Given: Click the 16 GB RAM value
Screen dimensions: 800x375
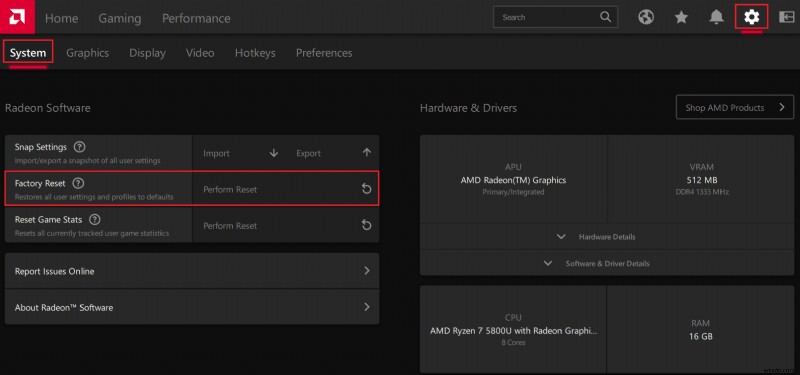Looking at the screenshot, I should pyautogui.click(x=700, y=336).
